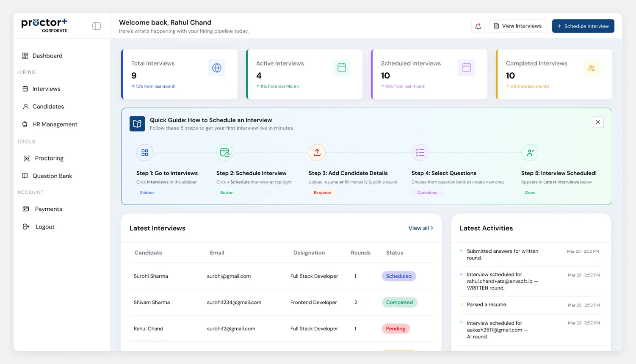Select the Rahul Chand candidate name in table
Image resolution: width=636 pixels, height=364 pixels.
[x=148, y=329]
